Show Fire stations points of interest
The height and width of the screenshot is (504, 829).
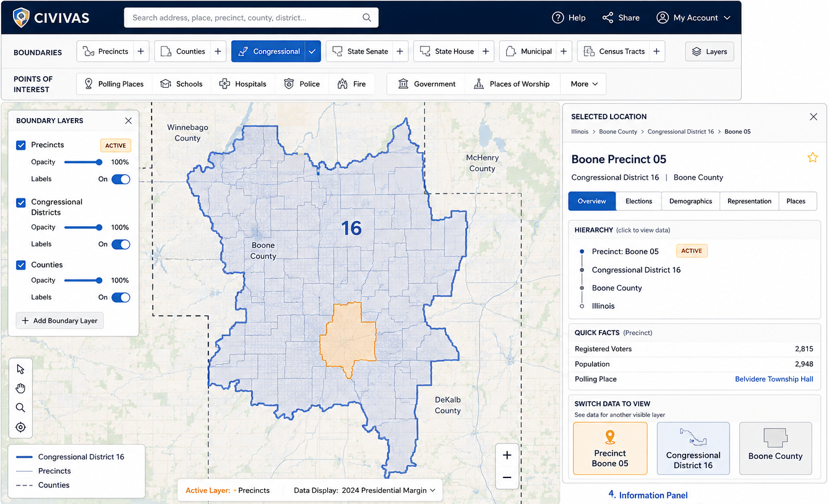point(351,84)
